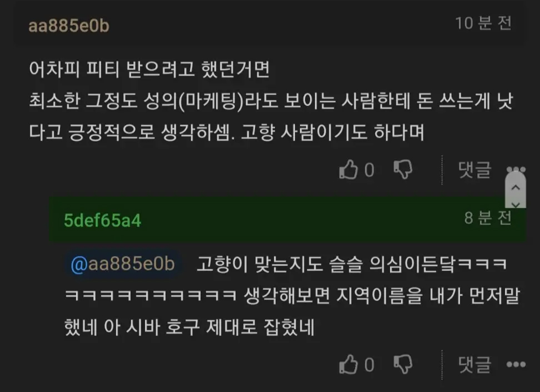
Task: Open more options on aa885e0b's comment
Action: click(516, 169)
